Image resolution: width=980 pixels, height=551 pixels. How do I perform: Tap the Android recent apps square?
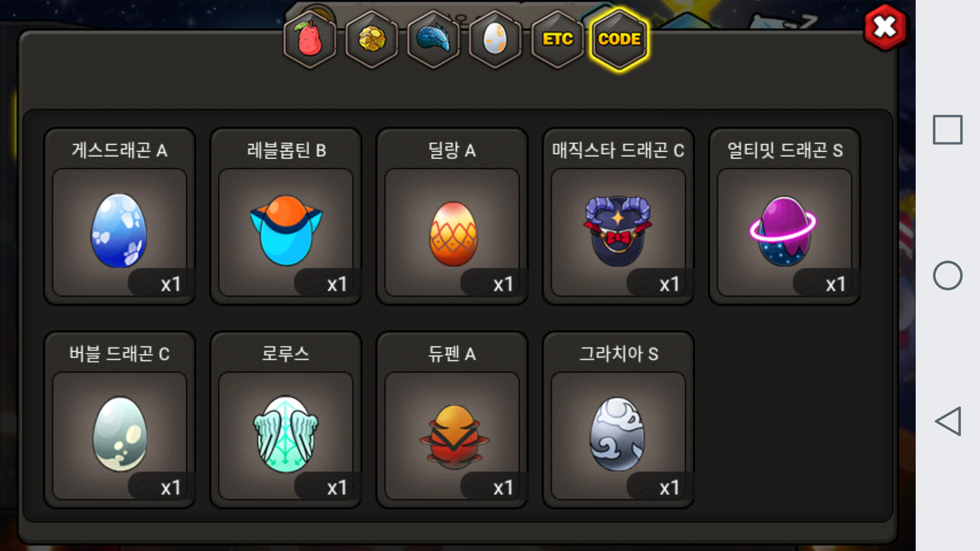947,130
